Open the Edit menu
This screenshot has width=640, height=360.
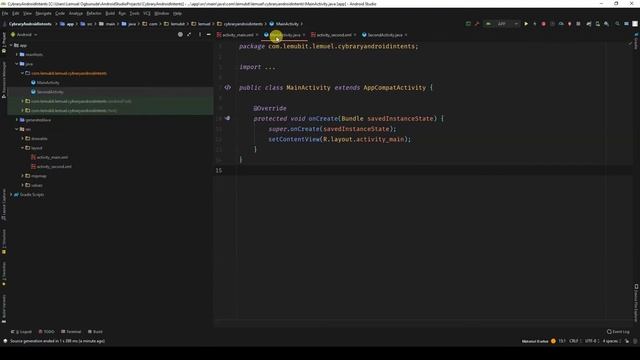(x=16, y=13)
